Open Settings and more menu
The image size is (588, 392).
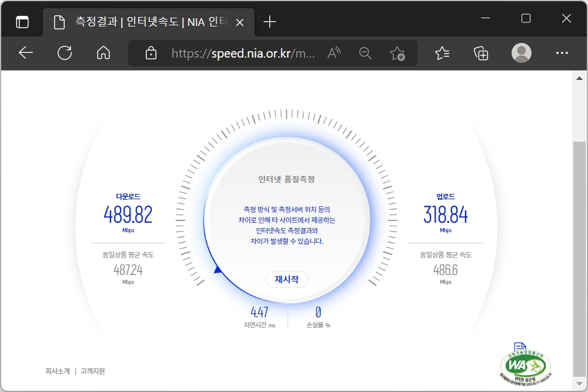click(x=562, y=53)
